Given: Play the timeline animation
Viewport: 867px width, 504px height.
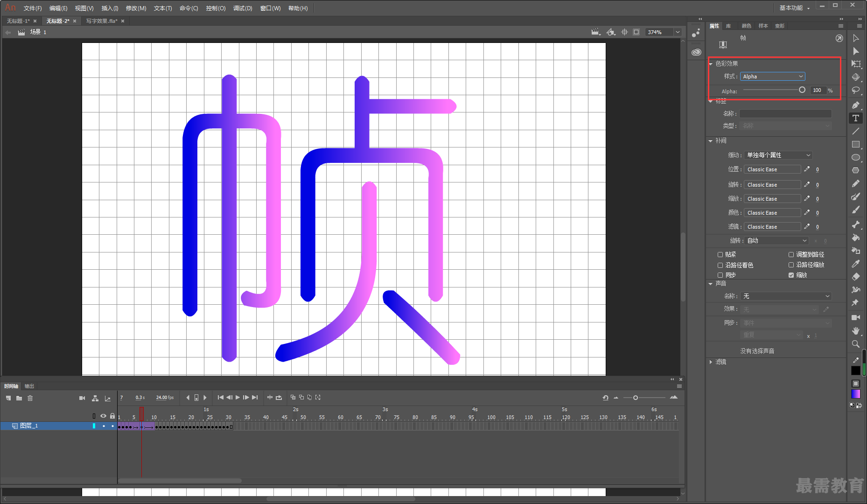Looking at the screenshot, I should (238, 398).
